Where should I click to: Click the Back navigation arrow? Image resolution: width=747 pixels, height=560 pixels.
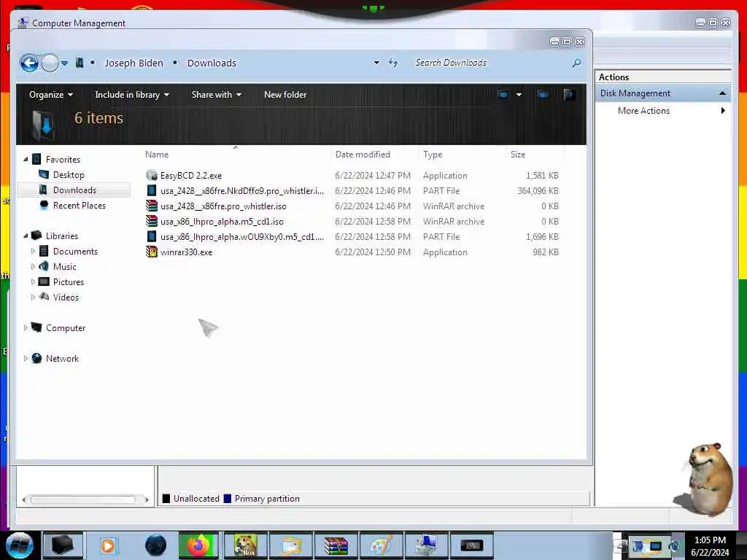coord(29,63)
